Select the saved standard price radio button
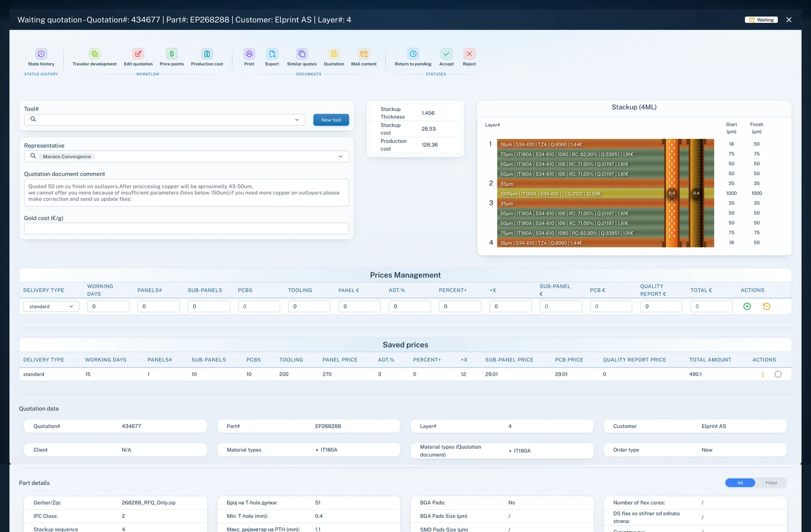The image size is (811, 532). (x=778, y=375)
